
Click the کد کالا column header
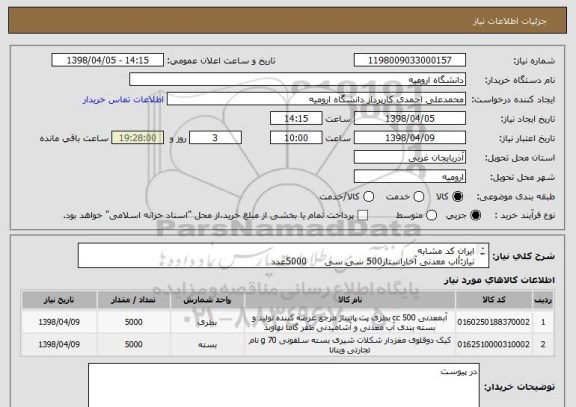494,300
